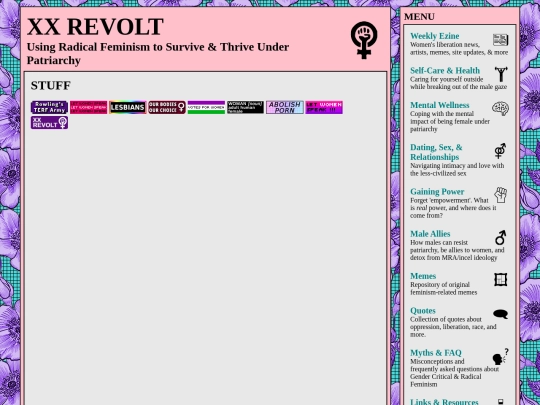Image resolution: width=540 pixels, height=405 pixels.
Task: Click the XX REVOLT site title
Action: [95, 27]
